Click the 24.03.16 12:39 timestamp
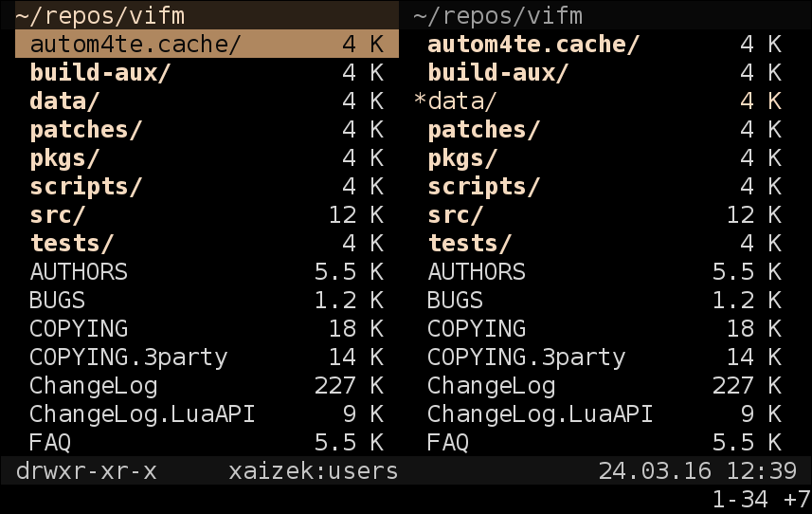Viewport: 812px width, 514px height. (697, 471)
